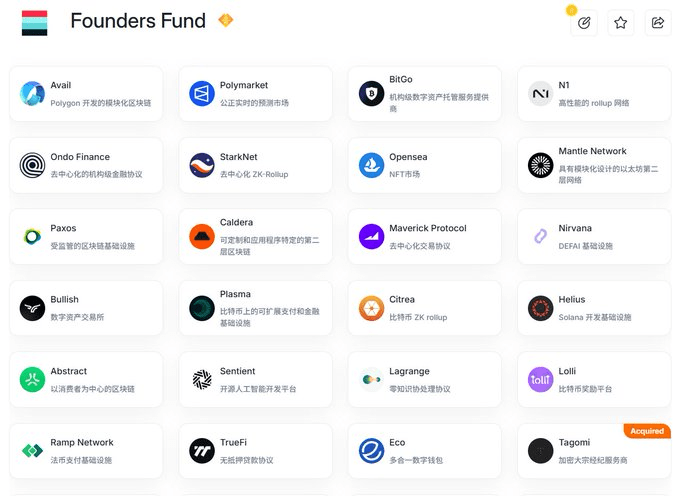Click the BitGo shield logo icon
This screenshot has width=680, height=496.
tap(371, 94)
